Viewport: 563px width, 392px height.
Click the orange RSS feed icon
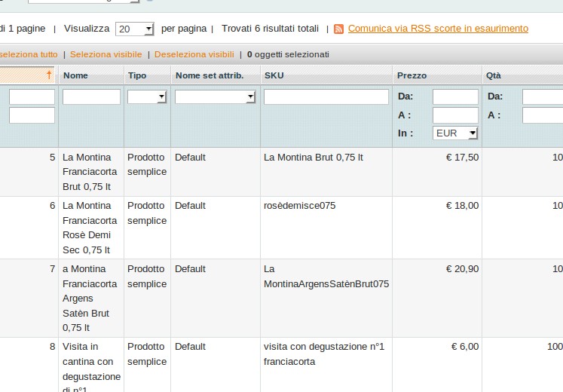338,29
